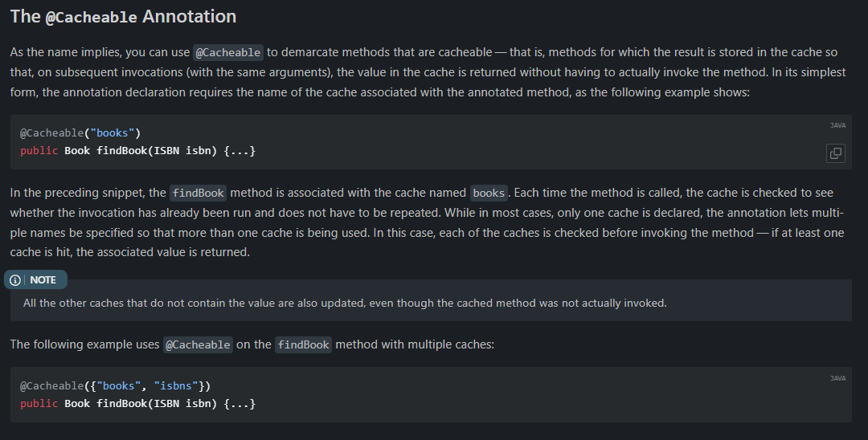
Task: Click findBook inline code before "method with multiple"
Action: click(x=303, y=344)
